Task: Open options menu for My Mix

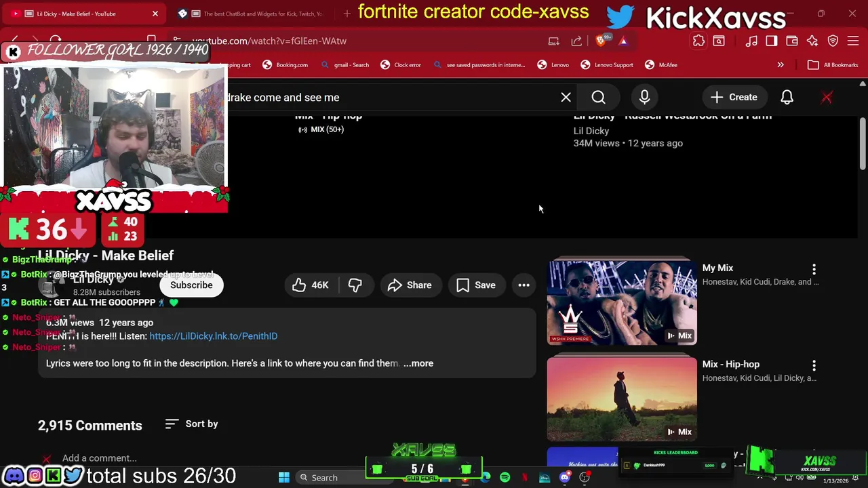Action: [x=814, y=269]
